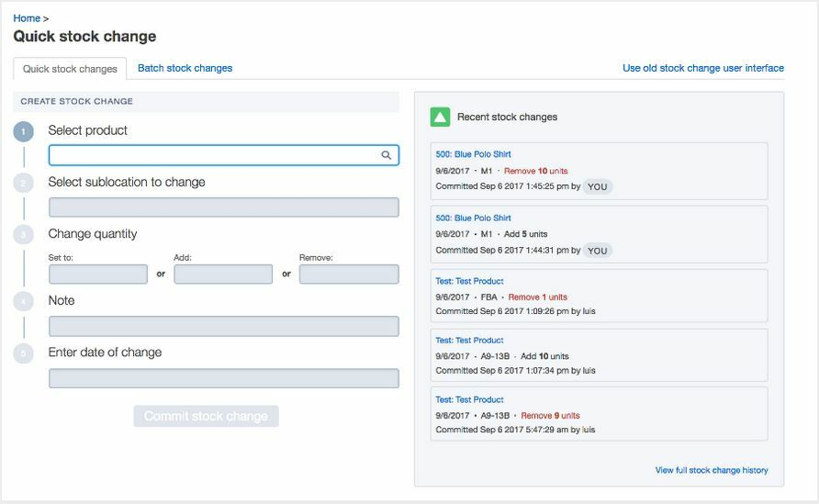Click the Set to quantity field
This screenshot has width=819, height=504.
[98, 274]
